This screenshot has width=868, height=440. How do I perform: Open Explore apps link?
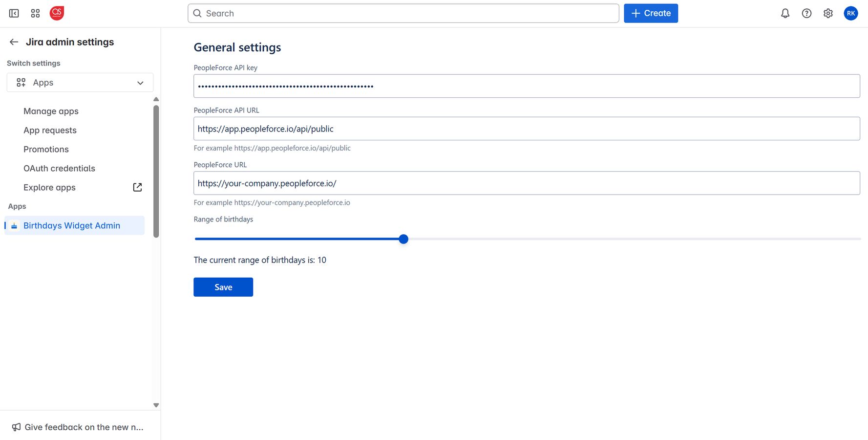tap(49, 187)
